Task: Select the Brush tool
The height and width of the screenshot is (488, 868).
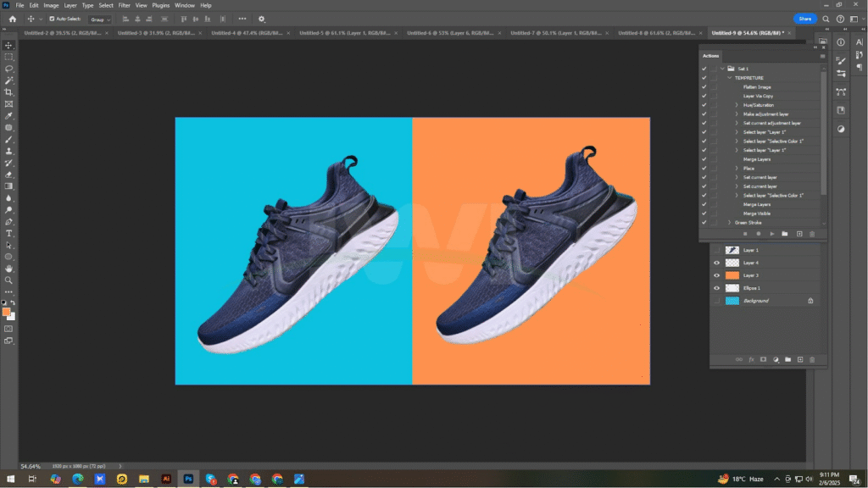Action: click(8, 140)
